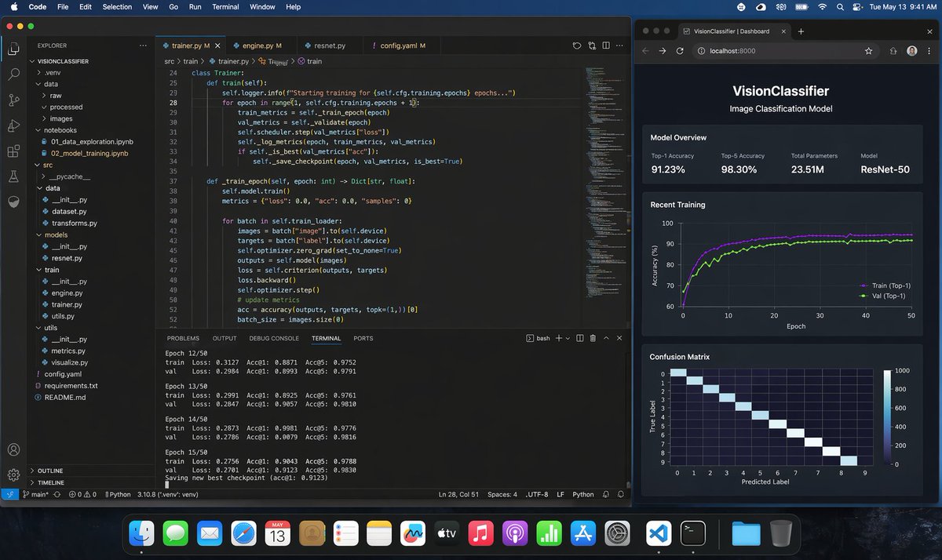The height and width of the screenshot is (560, 942).
Task: Click Spaces: 4 indentation setting
Action: pyautogui.click(x=502, y=495)
